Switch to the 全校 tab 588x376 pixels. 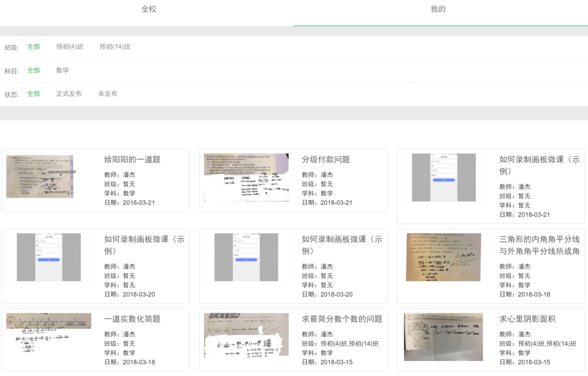click(149, 9)
